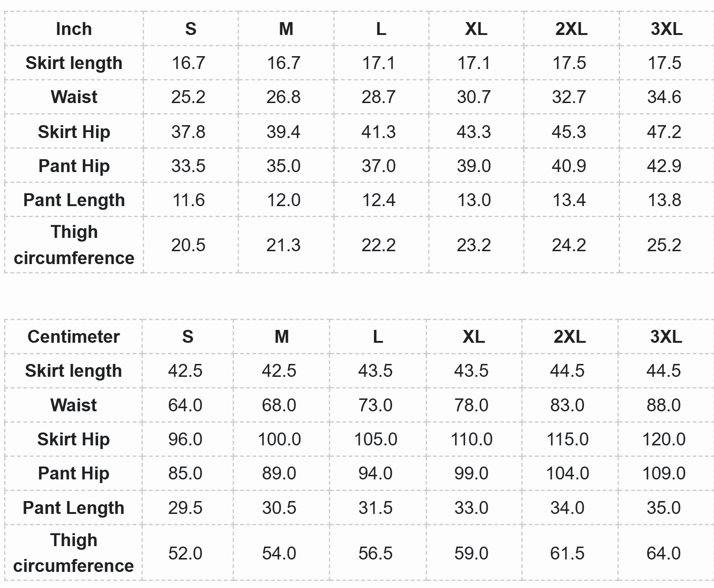Select the 21.3 Thigh circumference value

pos(283,245)
